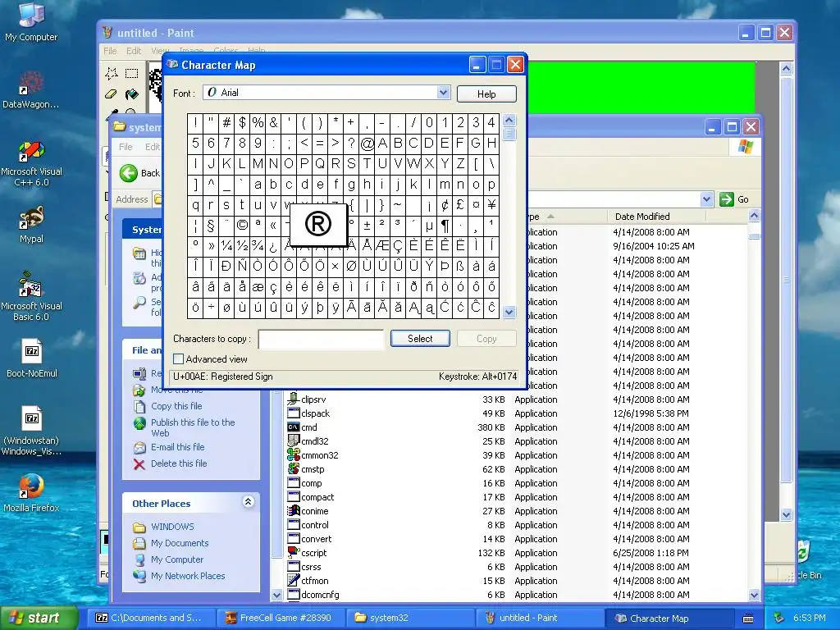
Task: Launch Microsoft Visual C++ 6.0 shortcut
Action: tap(31, 163)
